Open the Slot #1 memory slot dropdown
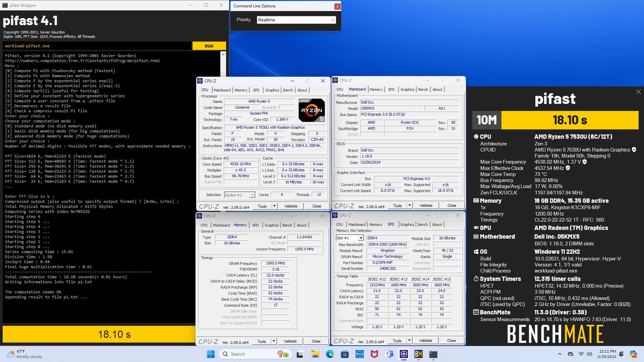Image resolution: width=644 pixels, height=362 pixels. pos(350,238)
